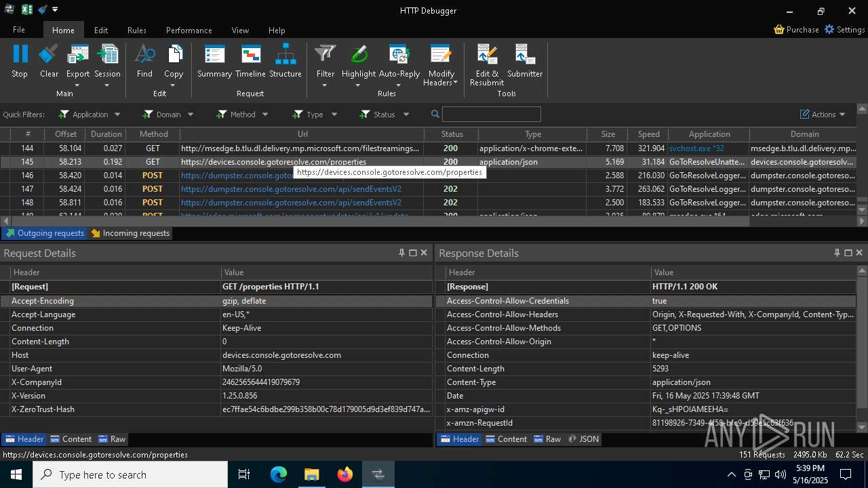Pin the Response Details panel
The image size is (868, 488).
click(837, 253)
